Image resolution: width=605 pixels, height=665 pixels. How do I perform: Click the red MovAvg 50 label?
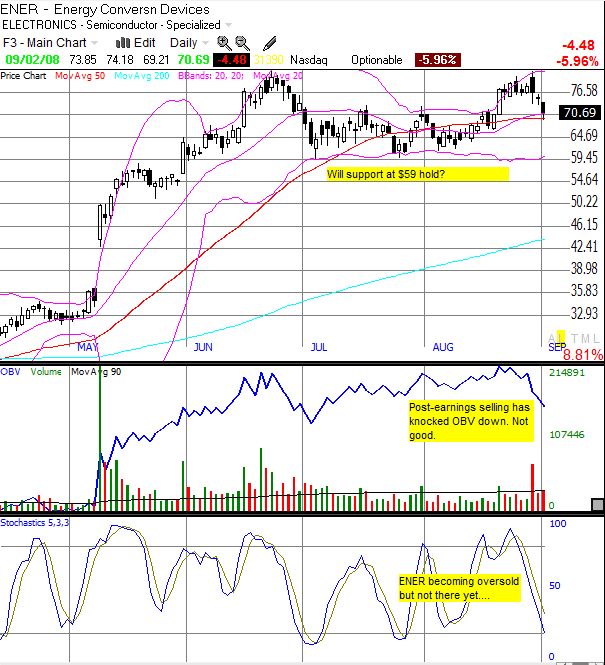click(x=80, y=76)
